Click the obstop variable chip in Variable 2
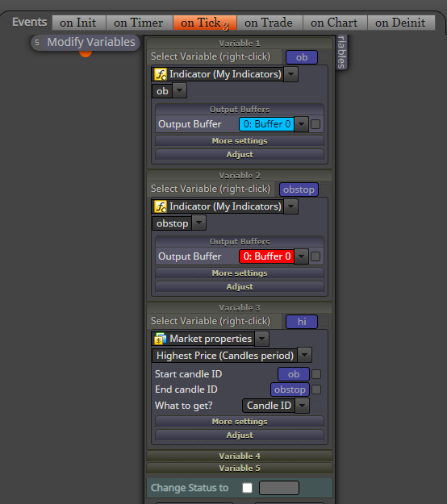447x504 pixels. tap(299, 190)
